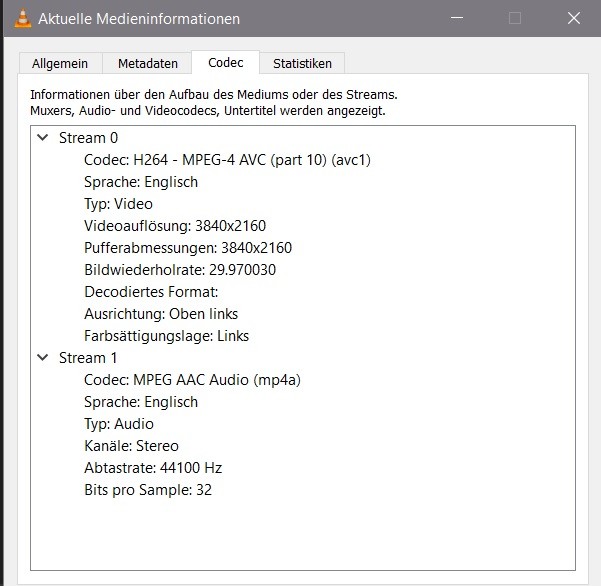Image resolution: width=601 pixels, height=586 pixels.
Task: Switch to the Statistiken tab
Action: pos(302,63)
